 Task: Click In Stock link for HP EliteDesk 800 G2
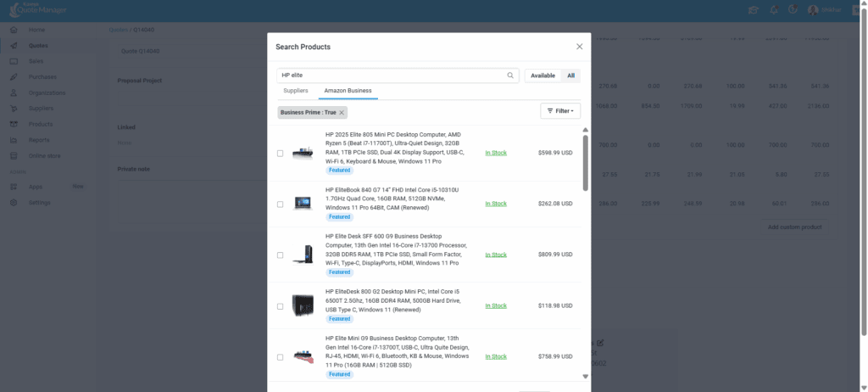pyautogui.click(x=496, y=305)
